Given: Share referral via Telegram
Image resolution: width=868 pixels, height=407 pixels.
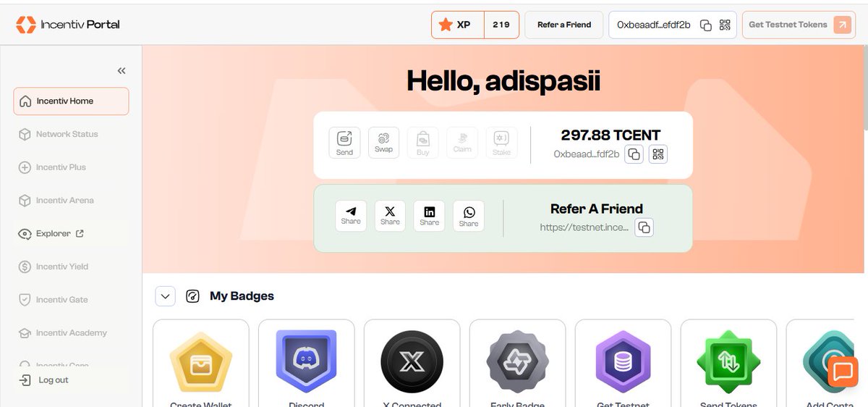Looking at the screenshot, I should click(x=351, y=216).
